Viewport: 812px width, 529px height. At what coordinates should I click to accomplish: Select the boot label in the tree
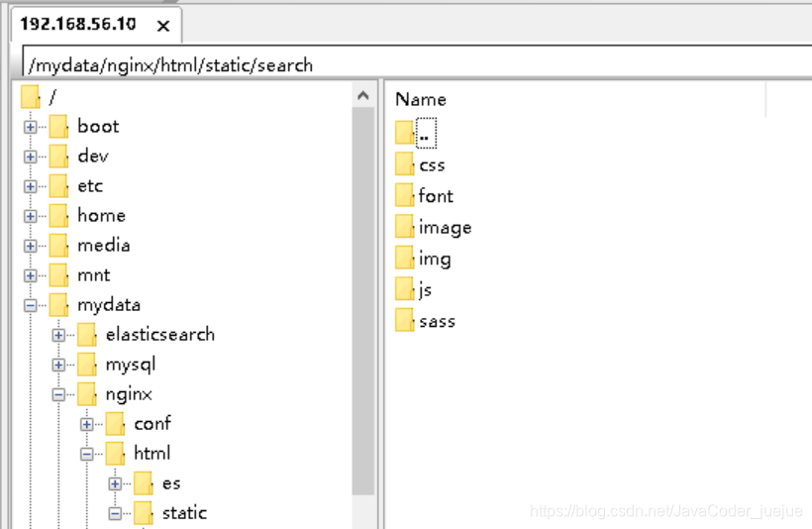click(x=98, y=127)
